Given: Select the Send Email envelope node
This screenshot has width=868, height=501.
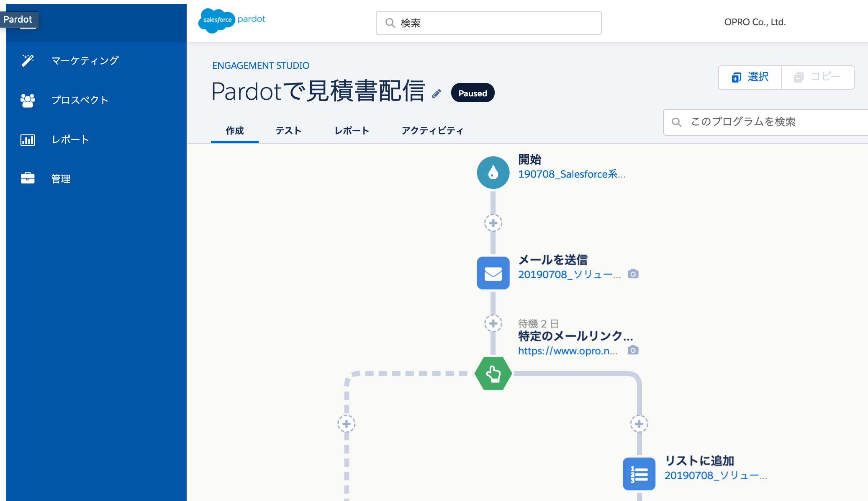Looking at the screenshot, I should click(493, 273).
